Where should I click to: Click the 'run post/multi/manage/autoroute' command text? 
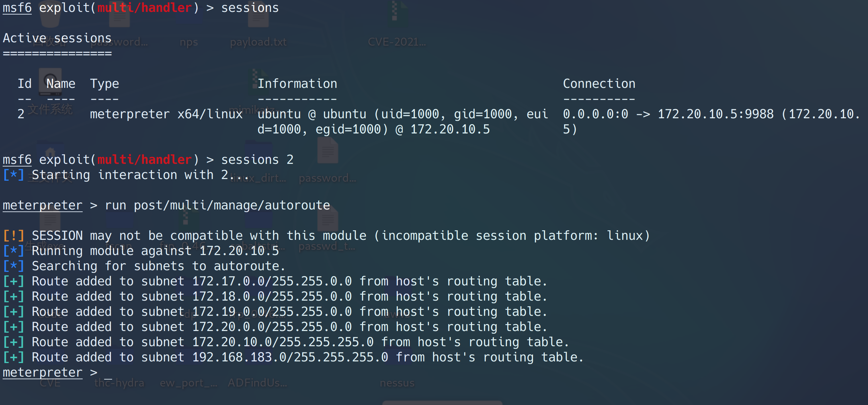tap(217, 205)
